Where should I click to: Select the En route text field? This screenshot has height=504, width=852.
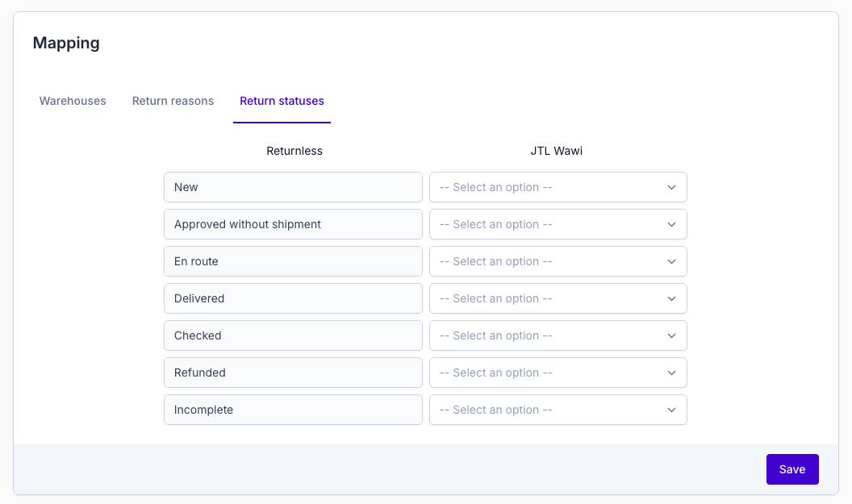pyautogui.click(x=293, y=261)
